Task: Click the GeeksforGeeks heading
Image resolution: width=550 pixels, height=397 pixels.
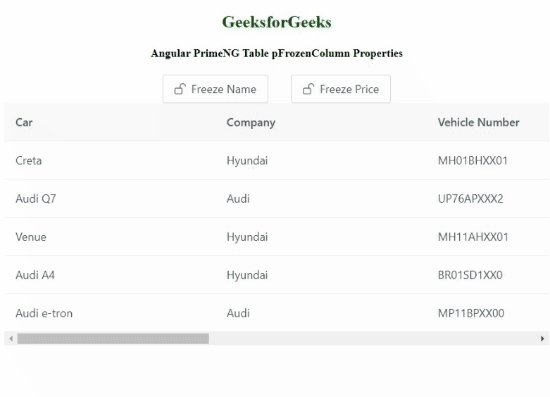Action: [x=277, y=22]
